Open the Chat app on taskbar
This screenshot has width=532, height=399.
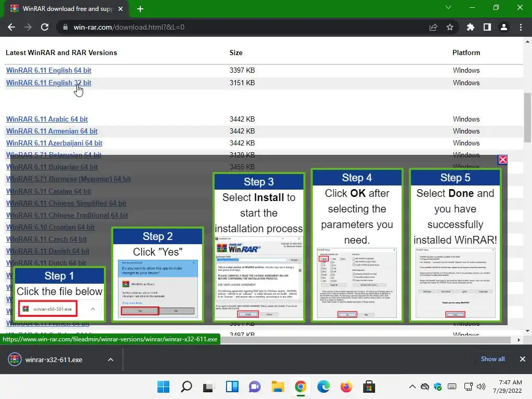[255, 387]
